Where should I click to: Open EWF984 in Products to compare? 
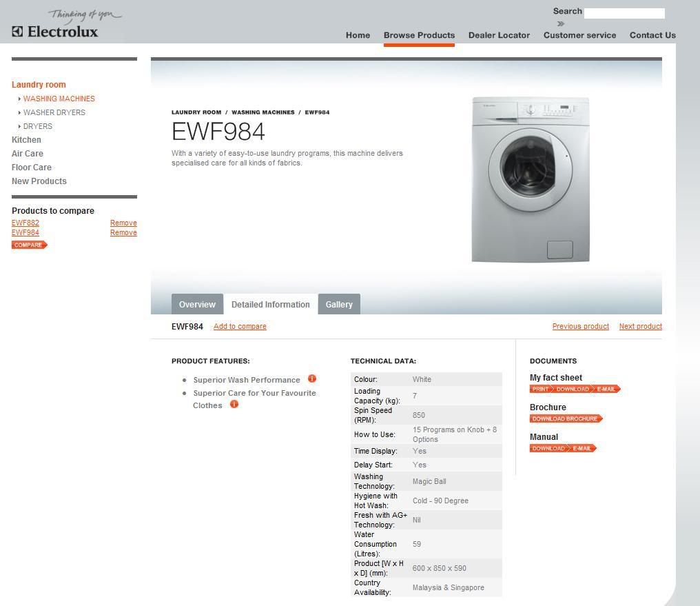pyautogui.click(x=25, y=232)
